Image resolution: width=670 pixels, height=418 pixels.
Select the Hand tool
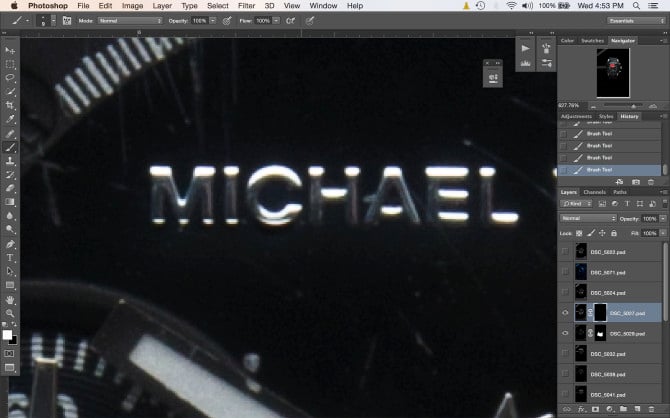(x=10, y=300)
